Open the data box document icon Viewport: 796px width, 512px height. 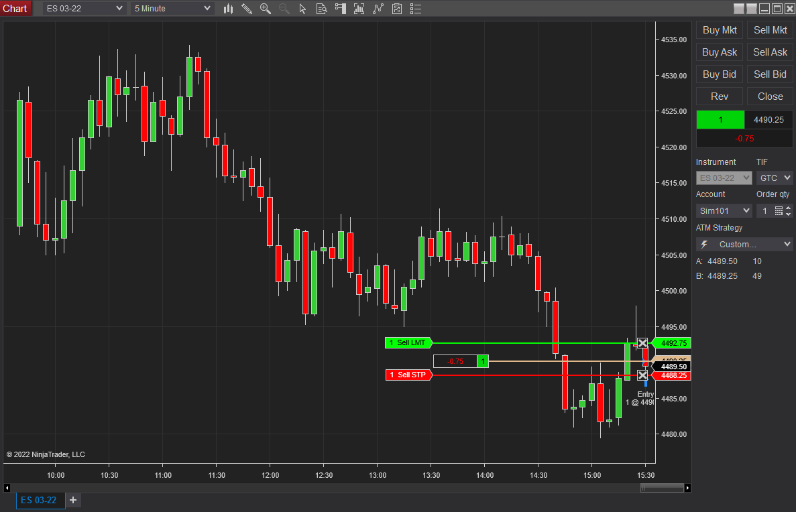321,9
